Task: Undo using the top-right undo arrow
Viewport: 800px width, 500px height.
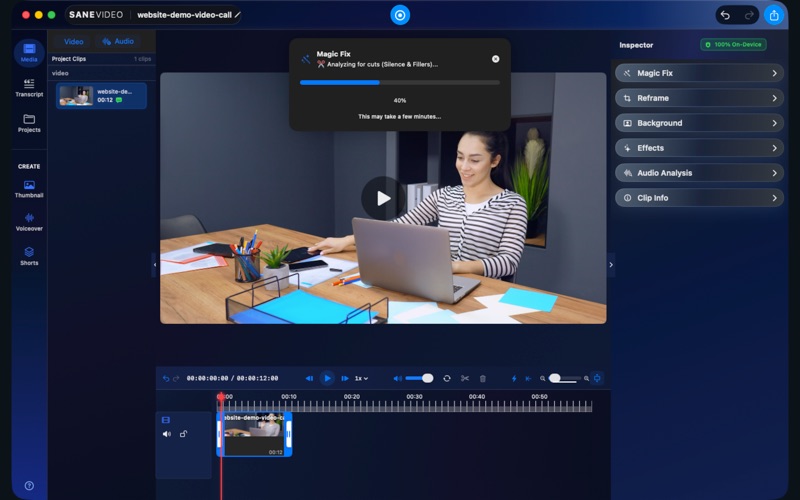Action: [x=725, y=15]
